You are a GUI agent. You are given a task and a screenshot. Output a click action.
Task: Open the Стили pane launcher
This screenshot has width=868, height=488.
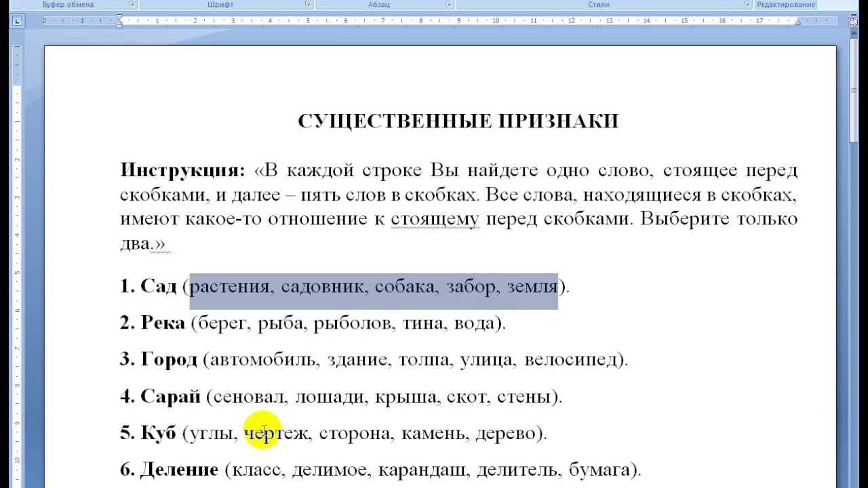pyautogui.click(x=747, y=4)
